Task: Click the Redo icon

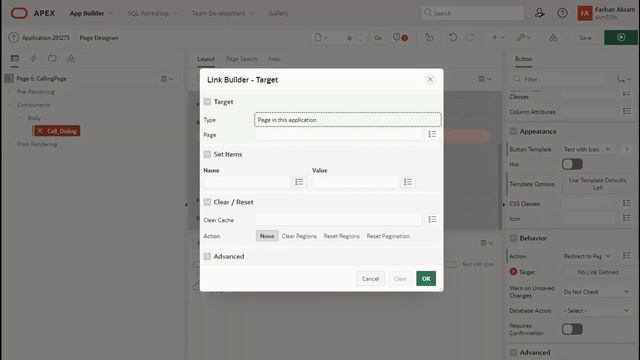Action: pyautogui.click(x=470, y=38)
